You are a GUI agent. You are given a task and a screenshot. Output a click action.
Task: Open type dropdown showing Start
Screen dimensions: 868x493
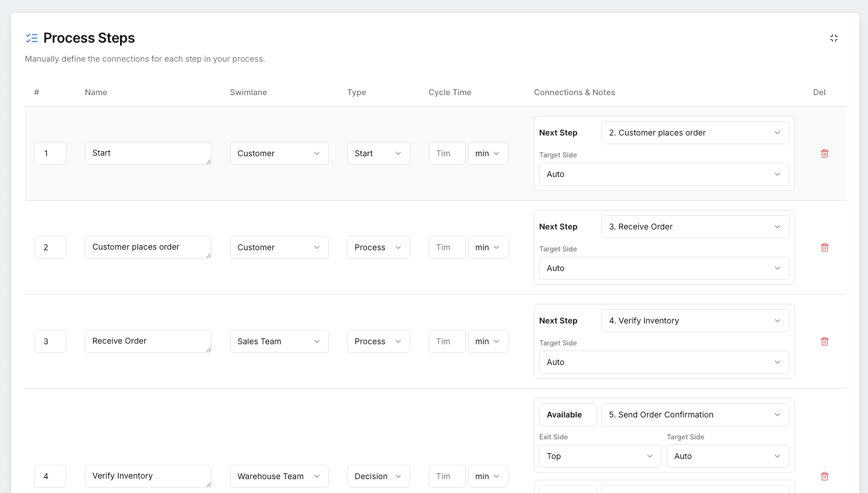[x=379, y=153]
